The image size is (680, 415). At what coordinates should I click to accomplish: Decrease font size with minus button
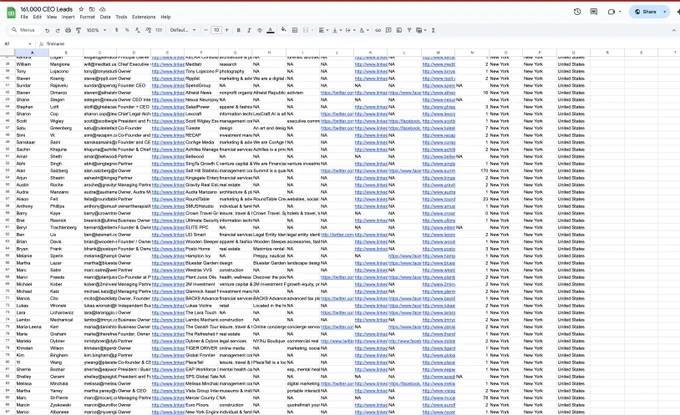[x=206, y=30]
